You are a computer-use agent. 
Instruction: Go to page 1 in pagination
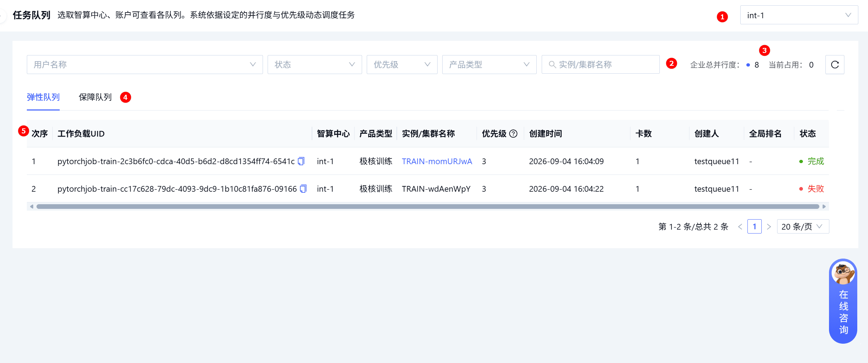click(x=755, y=227)
